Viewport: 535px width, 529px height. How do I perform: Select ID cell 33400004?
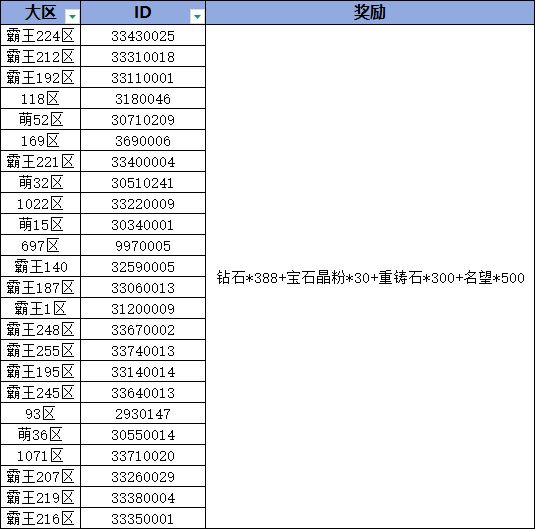(143, 161)
